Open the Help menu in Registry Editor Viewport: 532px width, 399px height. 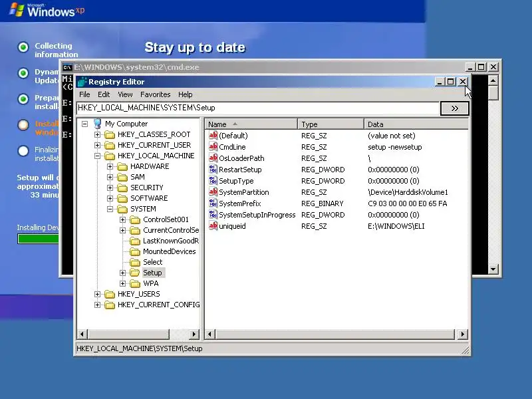pyautogui.click(x=186, y=94)
